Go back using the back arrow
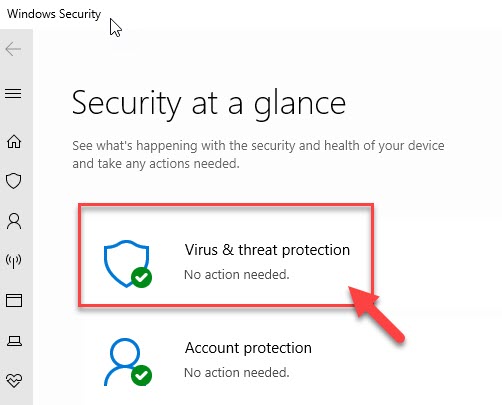The height and width of the screenshot is (405, 502). (13, 49)
